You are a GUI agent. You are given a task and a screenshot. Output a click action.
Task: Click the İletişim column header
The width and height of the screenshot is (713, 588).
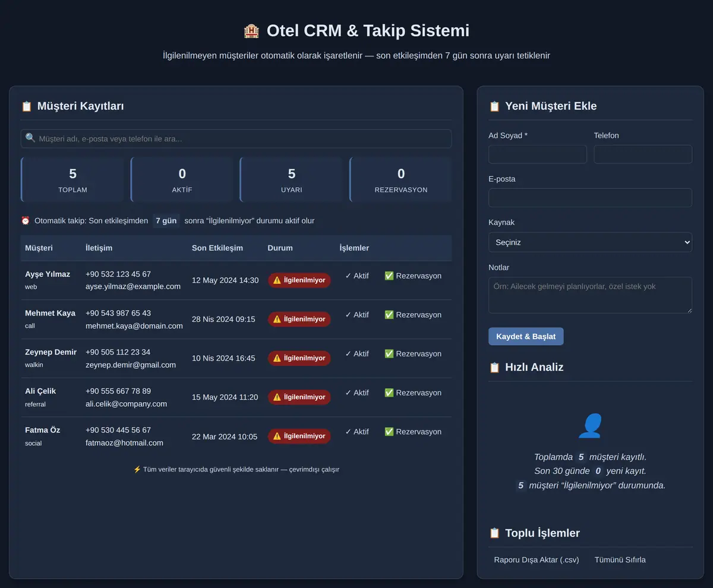99,248
